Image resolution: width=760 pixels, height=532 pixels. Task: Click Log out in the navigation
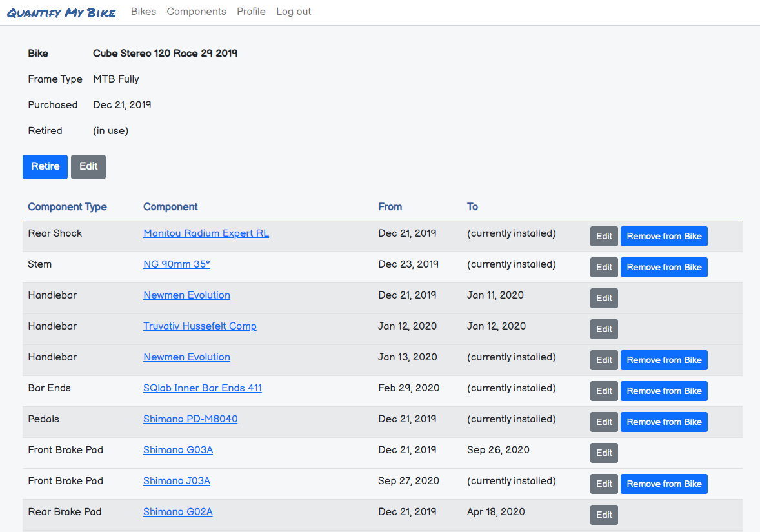pyautogui.click(x=294, y=12)
